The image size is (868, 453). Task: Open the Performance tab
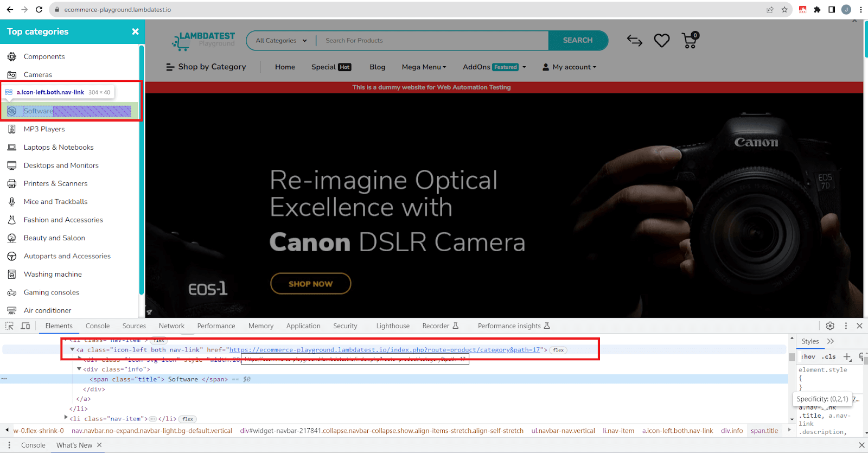point(216,326)
